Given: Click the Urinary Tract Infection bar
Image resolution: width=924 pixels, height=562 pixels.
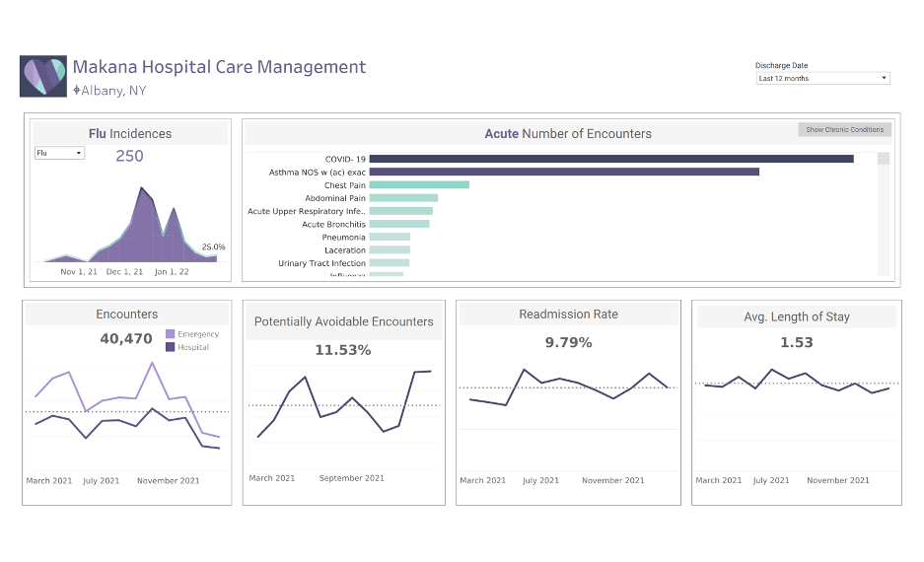Looking at the screenshot, I should (389, 263).
